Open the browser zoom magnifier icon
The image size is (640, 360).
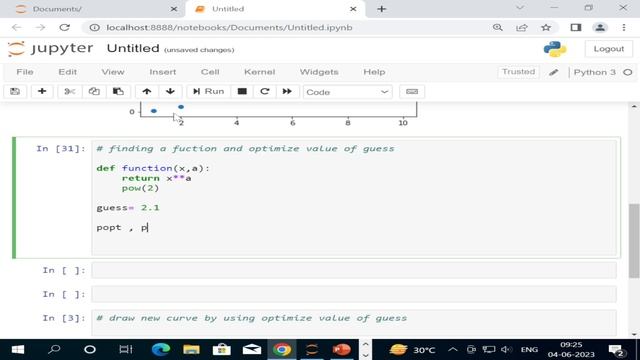(498, 27)
